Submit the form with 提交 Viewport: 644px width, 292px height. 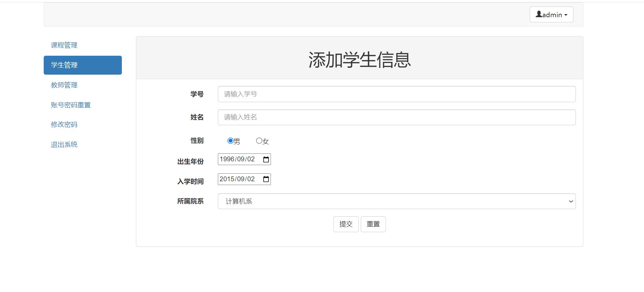346,224
